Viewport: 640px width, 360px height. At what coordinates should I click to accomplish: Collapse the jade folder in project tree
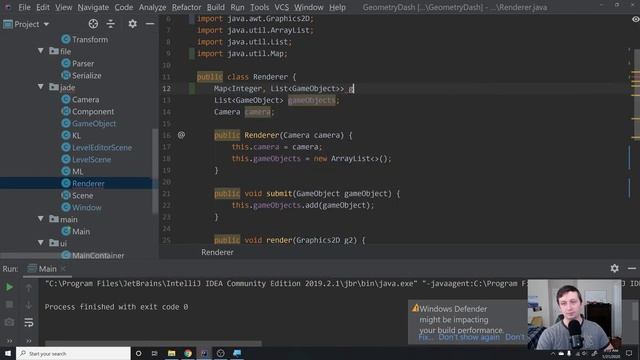pos(41,87)
